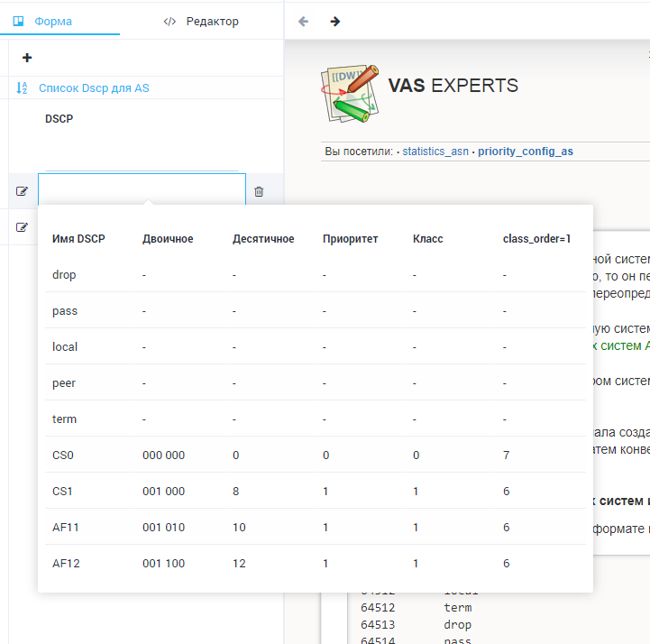Viewport: 650px width, 644px height.
Task: Open the priority_config_as breadcrumb link
Action: [x=525, y=152]
